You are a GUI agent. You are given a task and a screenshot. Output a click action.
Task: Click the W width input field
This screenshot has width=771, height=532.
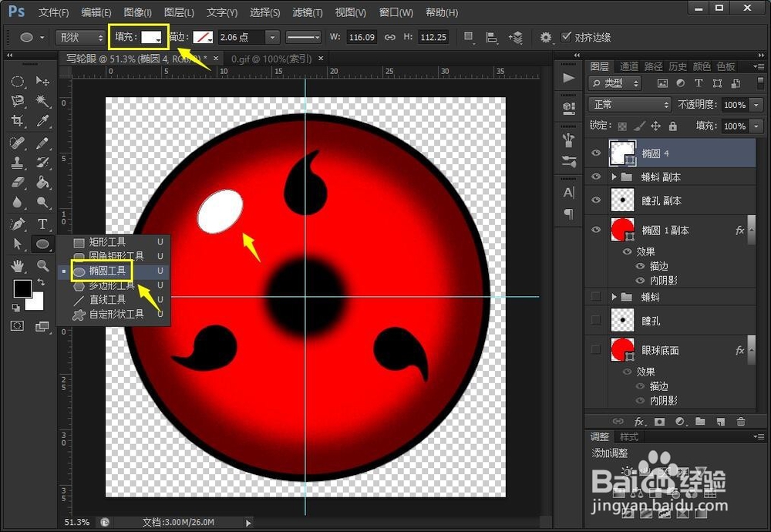click(x=362, y=37)
